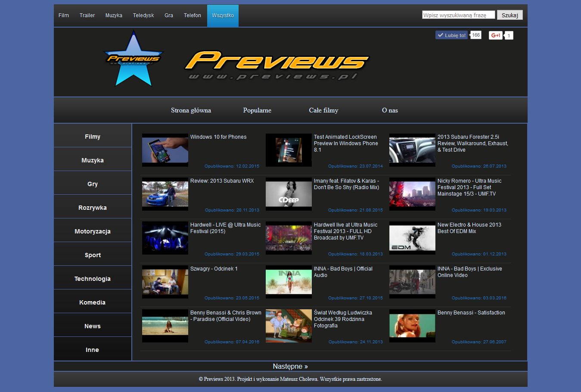581x392 pixels.
Task: Go to Strona główna
Action: tap(191, 110)
